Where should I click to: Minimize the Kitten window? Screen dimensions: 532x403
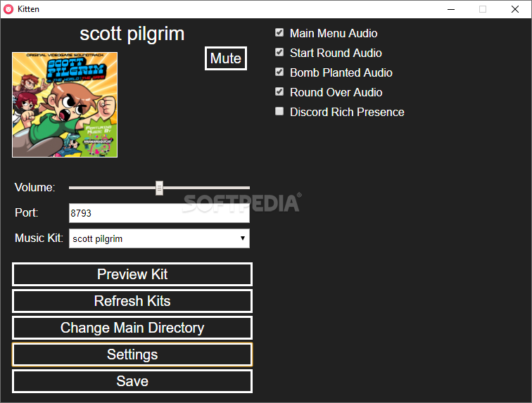tap(451, 9)
